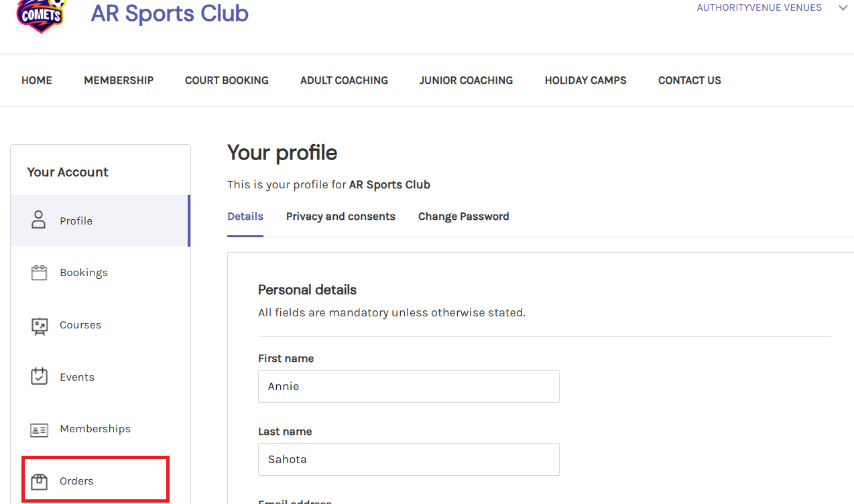Click the AR Sports Club title link
The height and width of the screenshot is (504, 854).
click(x=170, y=13)
